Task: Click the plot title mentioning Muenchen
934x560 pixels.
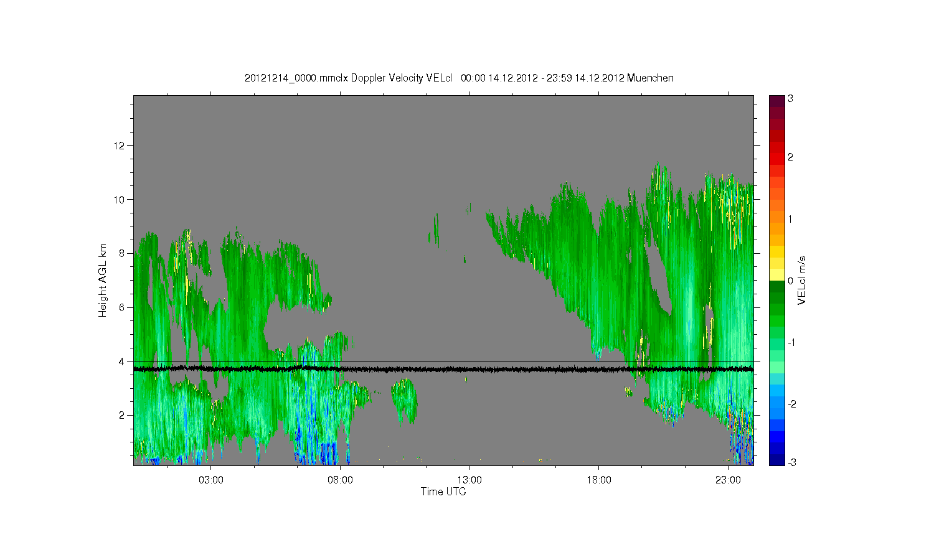Action: pyautogui.click(x=459, y=78)
